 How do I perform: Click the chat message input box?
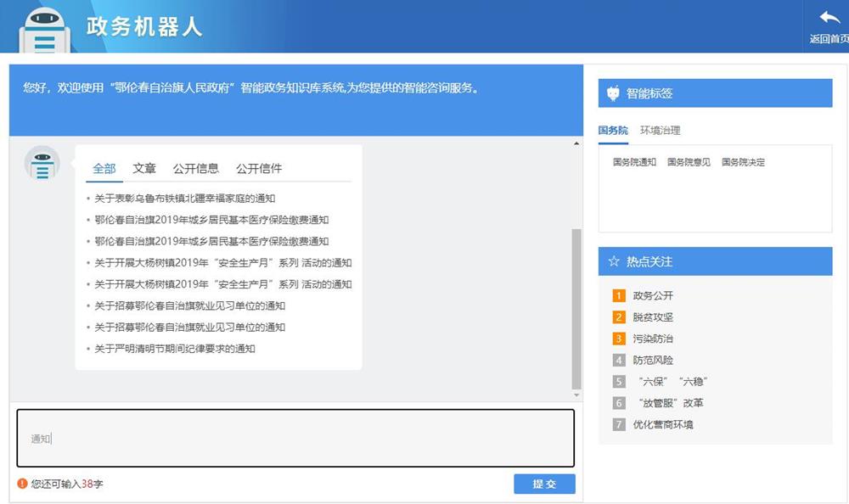[295, 438]
